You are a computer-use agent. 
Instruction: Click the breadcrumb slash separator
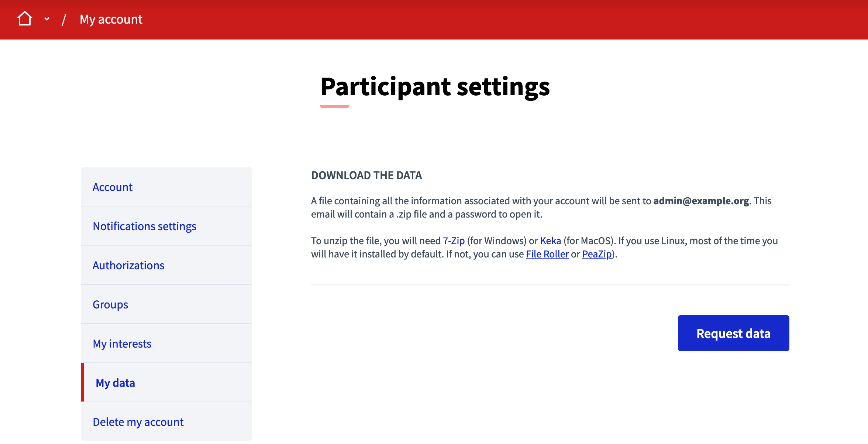64,19
